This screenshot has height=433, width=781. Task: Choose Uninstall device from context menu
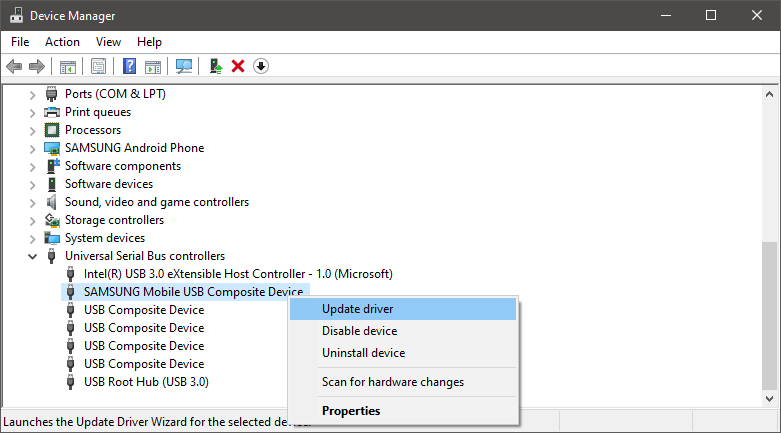click(x=363, y=353)
